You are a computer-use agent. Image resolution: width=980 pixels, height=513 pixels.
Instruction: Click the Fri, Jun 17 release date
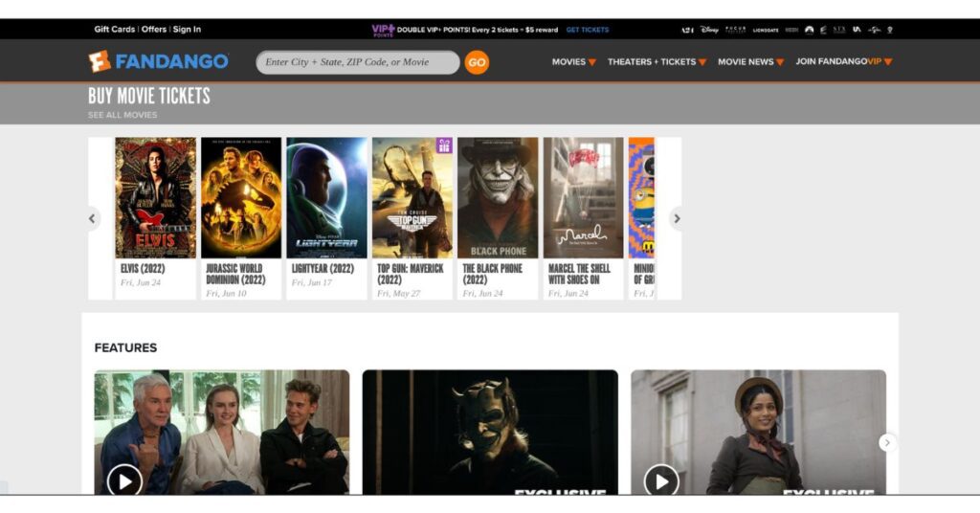coord(312,283)
